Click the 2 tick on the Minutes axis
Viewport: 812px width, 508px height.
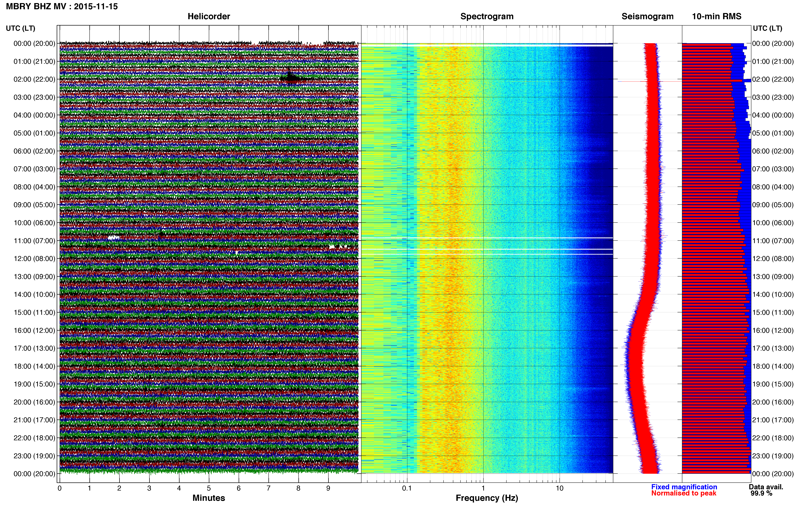click(119, 488)
